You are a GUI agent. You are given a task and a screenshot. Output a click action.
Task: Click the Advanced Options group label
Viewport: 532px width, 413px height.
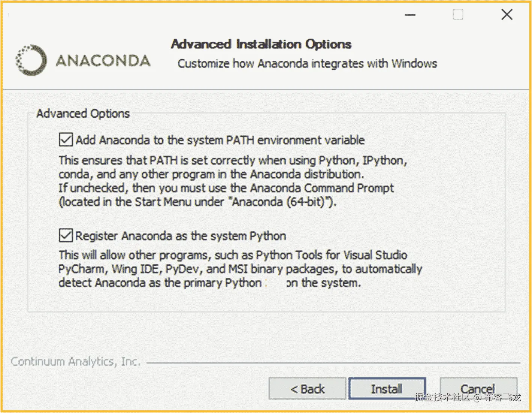coord(83,114)
